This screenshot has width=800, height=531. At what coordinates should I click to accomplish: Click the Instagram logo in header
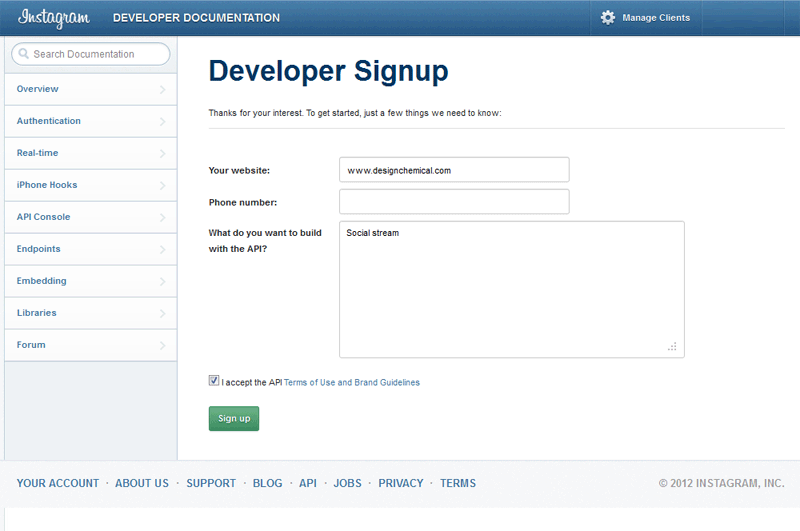point(54,18)
